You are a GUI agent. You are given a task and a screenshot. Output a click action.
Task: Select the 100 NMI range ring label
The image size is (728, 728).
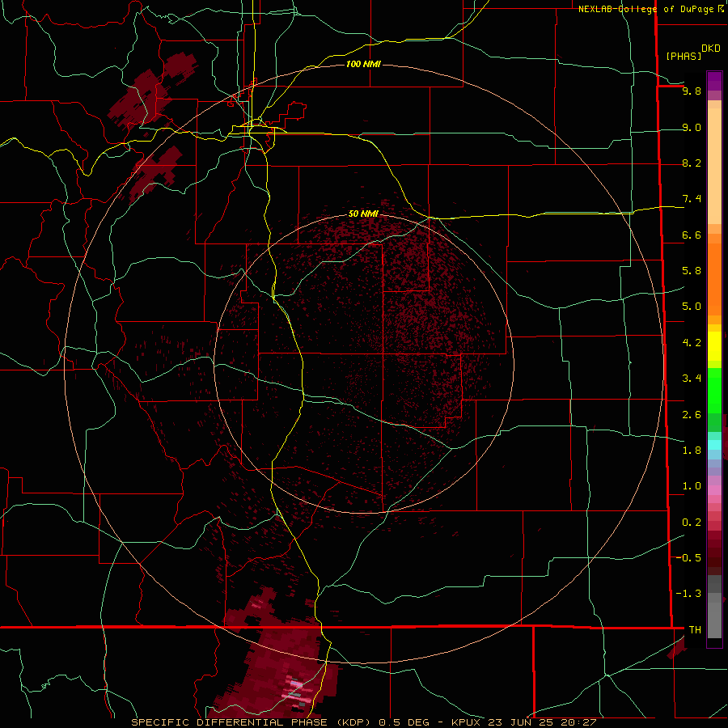click(363, 64)
